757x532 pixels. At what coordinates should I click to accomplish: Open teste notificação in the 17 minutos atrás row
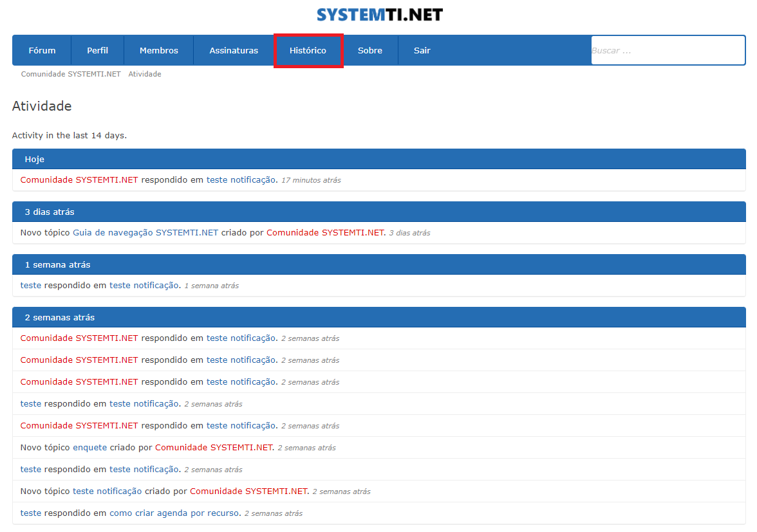pyautogui.click(x=241, y=179)
